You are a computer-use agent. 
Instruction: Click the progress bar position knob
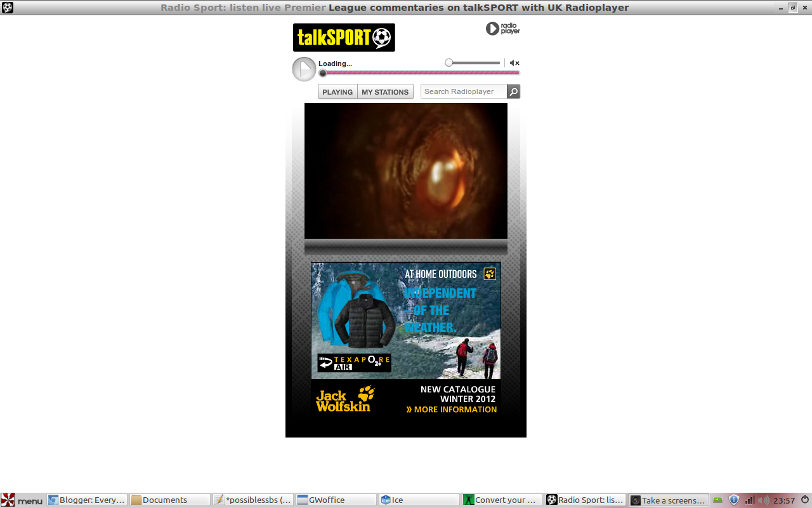click(x=323, y=73)
